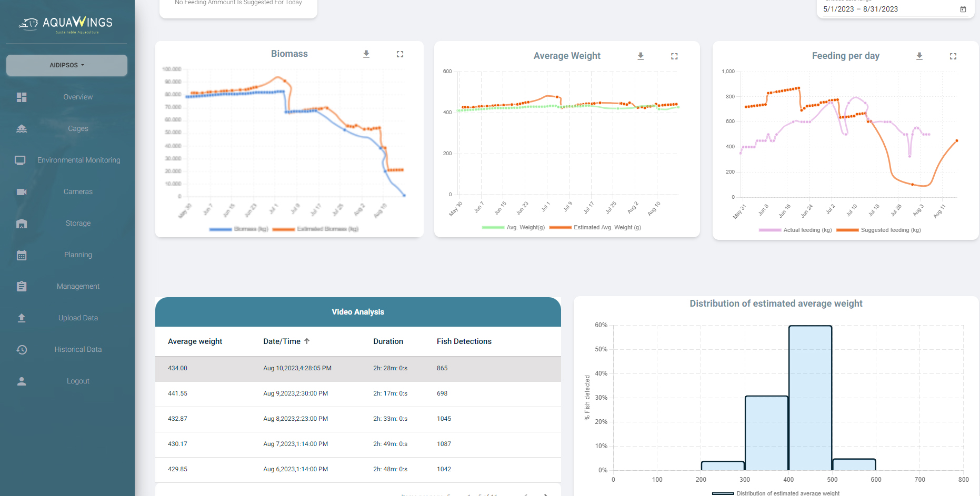Select the Aug 7,2023,1:14:00 PM row

(358, 444)
